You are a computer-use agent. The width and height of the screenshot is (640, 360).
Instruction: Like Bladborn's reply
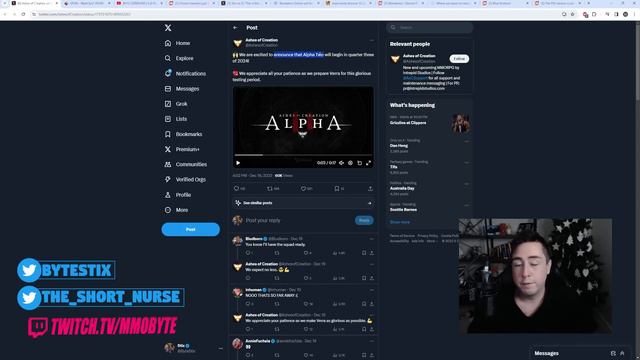(305, 253)
